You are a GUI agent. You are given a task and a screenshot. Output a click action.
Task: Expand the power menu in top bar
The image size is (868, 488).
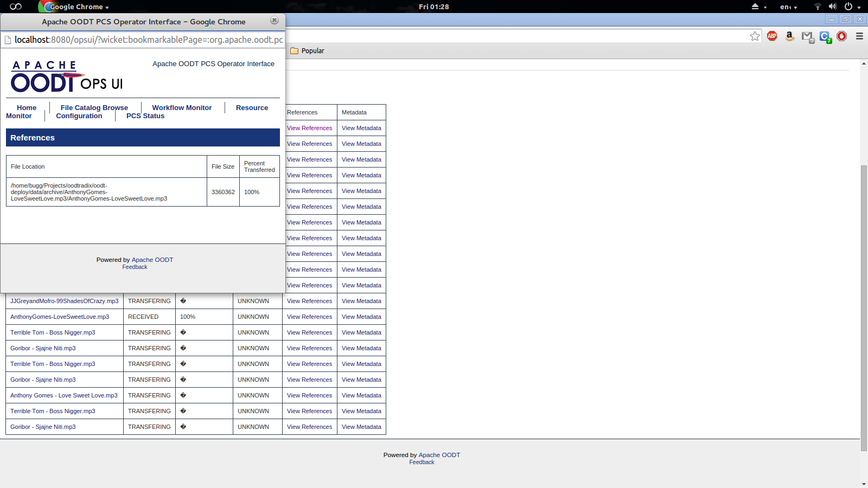pyautogui.click(x=852, y=7)
